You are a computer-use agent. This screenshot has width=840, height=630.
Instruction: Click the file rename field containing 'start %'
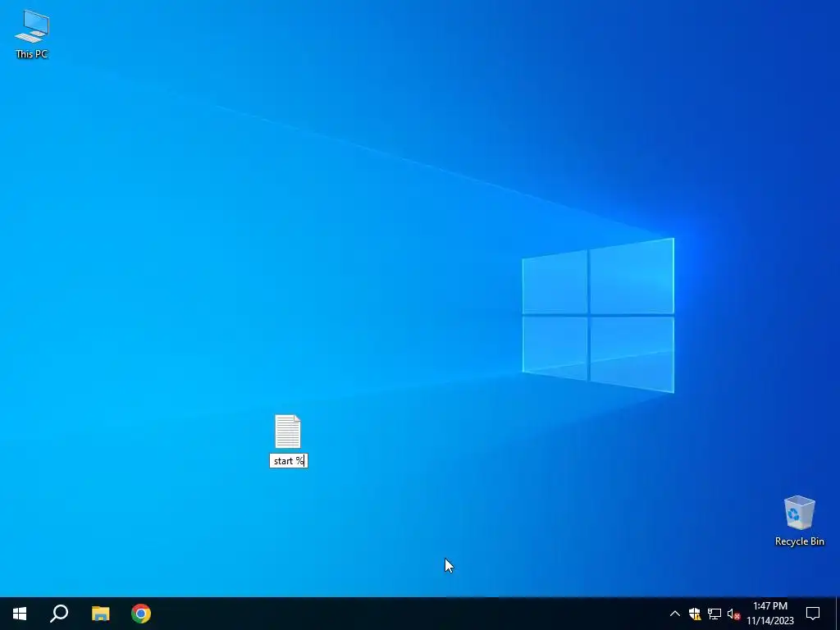(x=289, y=461)
